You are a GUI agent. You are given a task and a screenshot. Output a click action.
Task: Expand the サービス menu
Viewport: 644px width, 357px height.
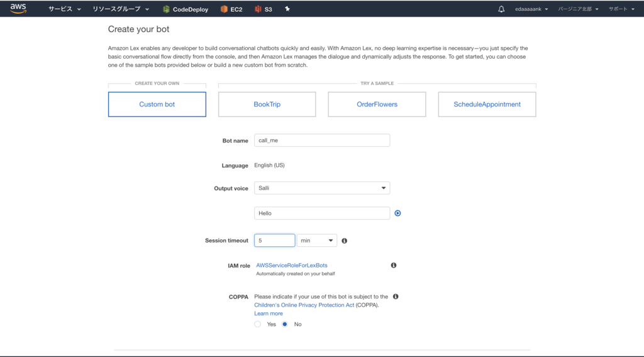click(65, 9)
